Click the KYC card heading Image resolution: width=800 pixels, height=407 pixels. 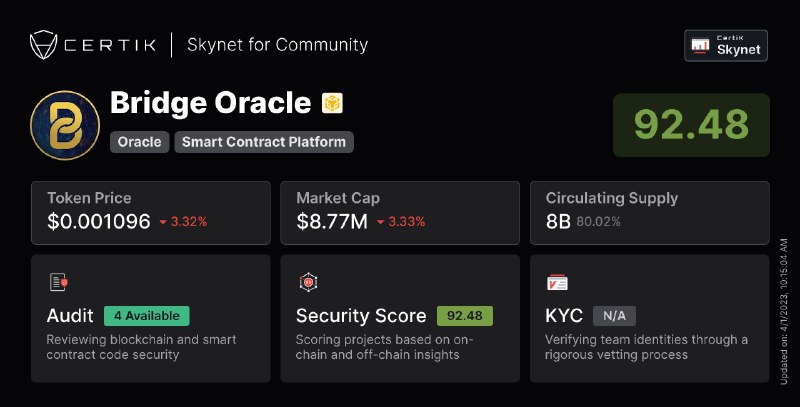tap(564, 316)
